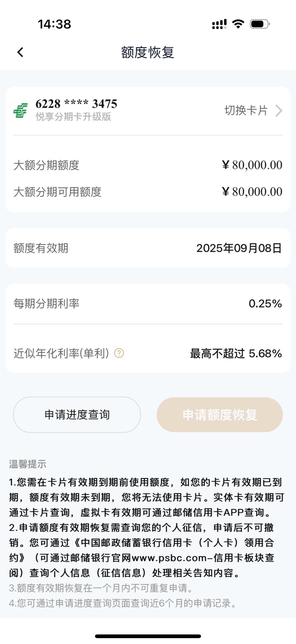Tap the 每期分期利率 0.25% row
The width and height of the screenshot is (296, 644).
pyautogui.click(x=148, y=304)
